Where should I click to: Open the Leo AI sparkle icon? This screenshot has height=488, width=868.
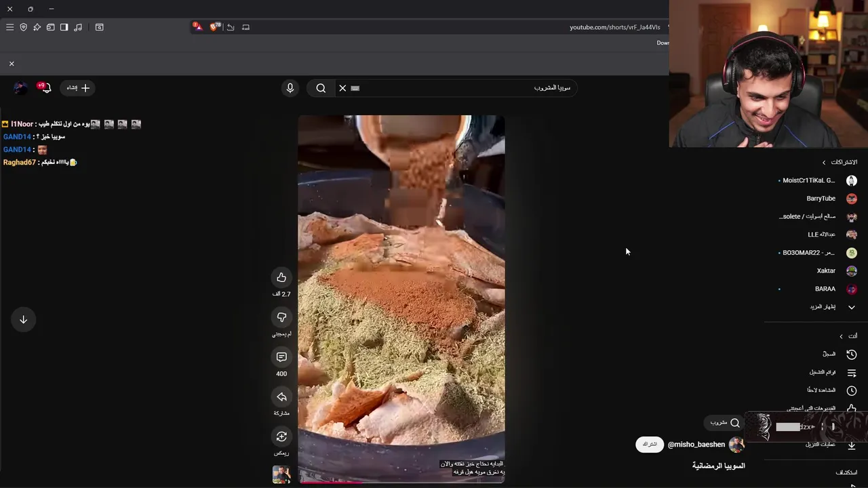point(37,27)
